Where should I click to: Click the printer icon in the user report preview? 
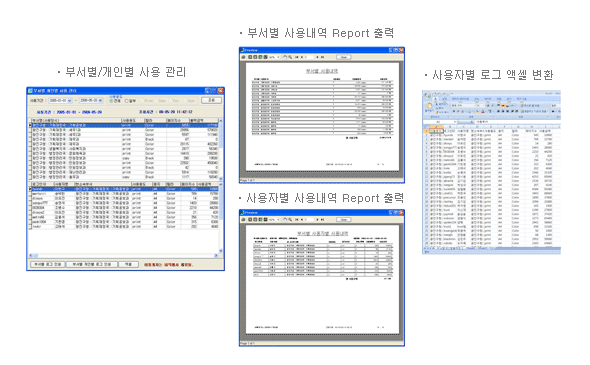point(243,219)
